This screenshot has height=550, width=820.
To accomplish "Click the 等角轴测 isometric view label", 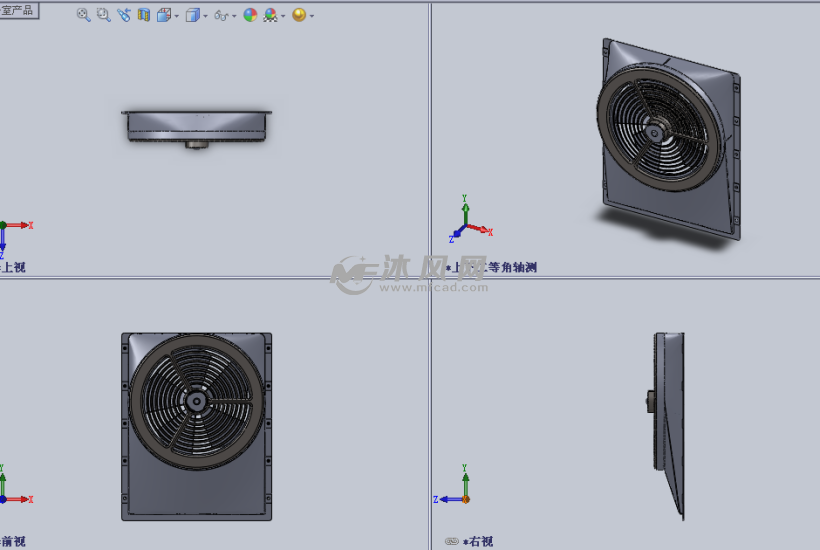I will (512, 267).
